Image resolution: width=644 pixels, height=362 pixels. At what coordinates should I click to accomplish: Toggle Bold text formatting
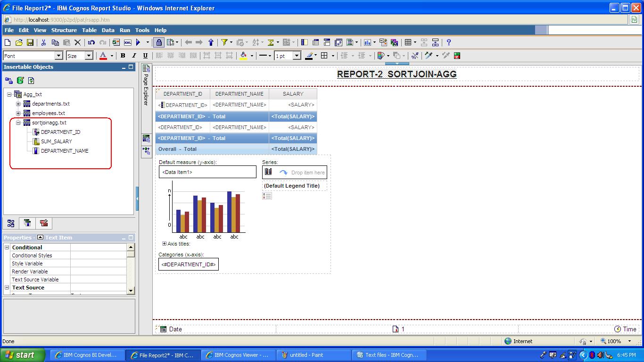[x=123, y=56]
